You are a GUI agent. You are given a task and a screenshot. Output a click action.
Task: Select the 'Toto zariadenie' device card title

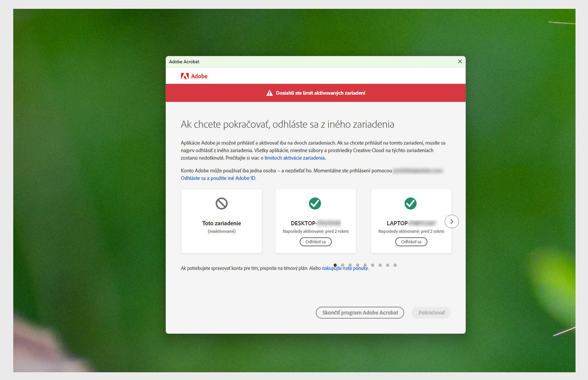coord(222,223)
